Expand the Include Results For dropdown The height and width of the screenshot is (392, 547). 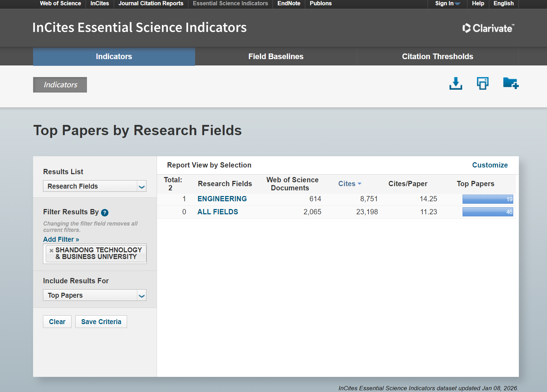(94, 295)
